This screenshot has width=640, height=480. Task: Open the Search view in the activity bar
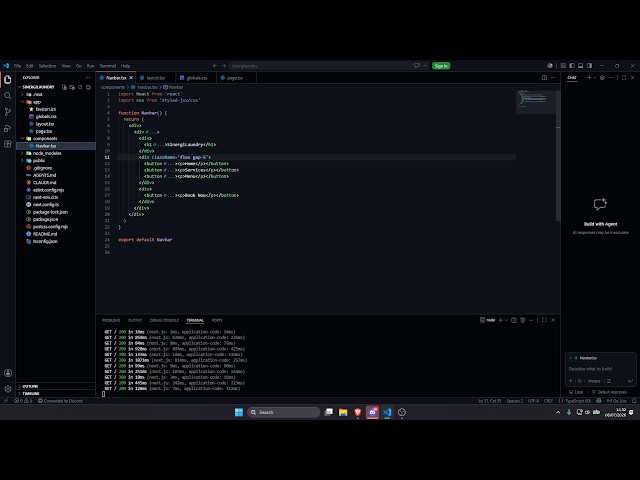click(8, 96)
